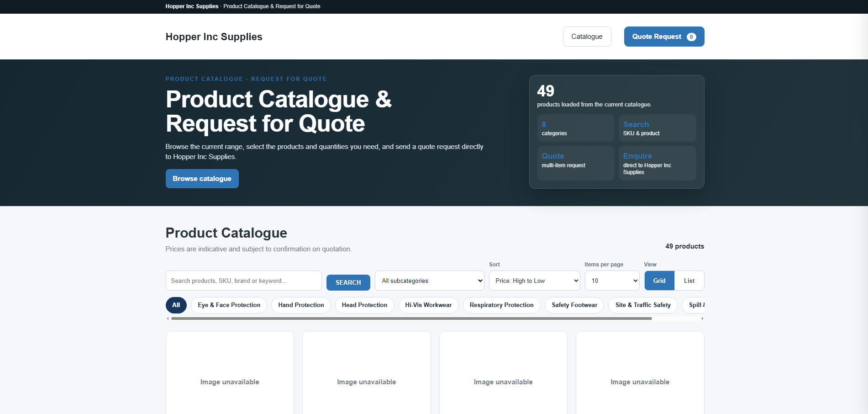Click the '8 categories' stat tile
This screenshot has height=414, width=868.
pyautogui.click(x=575, y=128)
